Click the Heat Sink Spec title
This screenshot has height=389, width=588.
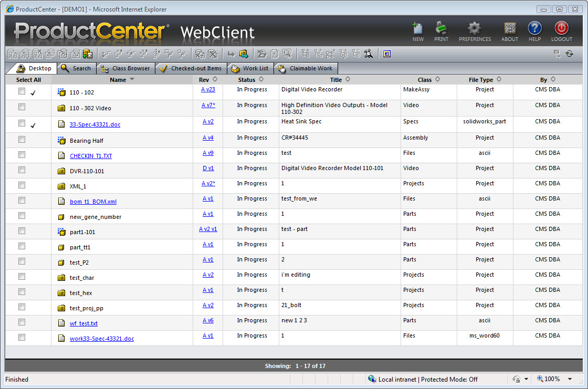301,122
